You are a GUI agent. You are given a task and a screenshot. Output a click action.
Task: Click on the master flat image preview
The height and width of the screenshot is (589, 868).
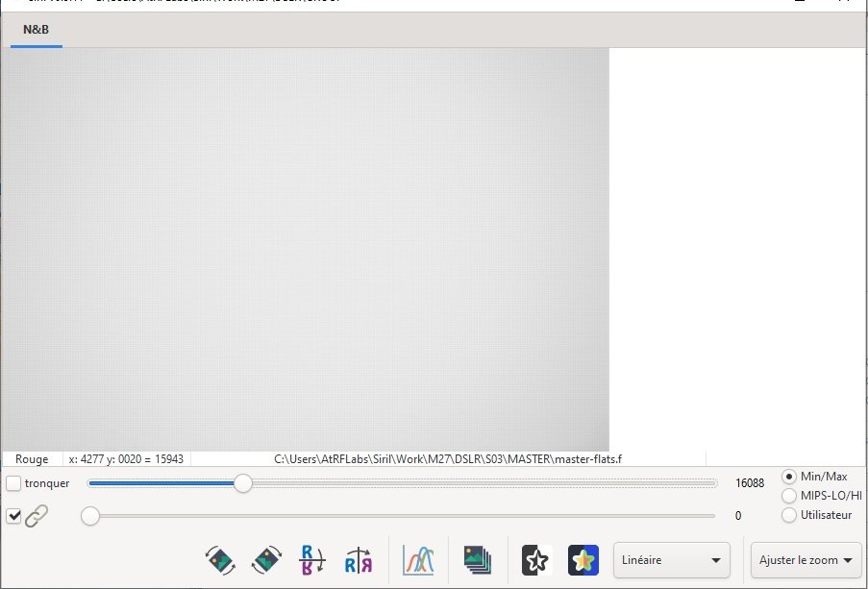tap(305, 250)
